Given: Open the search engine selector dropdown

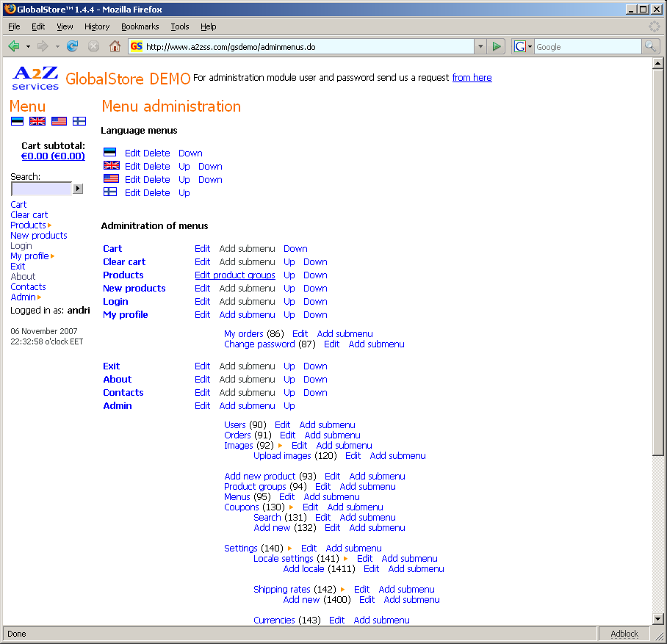Looking at the screenshot, I should (530, 46).
